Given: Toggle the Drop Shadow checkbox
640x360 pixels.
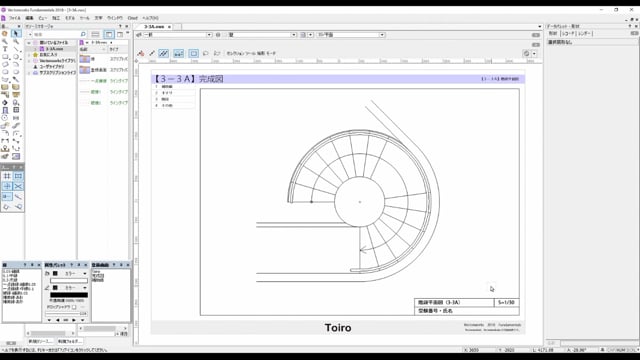Looking at the screenshot, I should click(74, 307).
